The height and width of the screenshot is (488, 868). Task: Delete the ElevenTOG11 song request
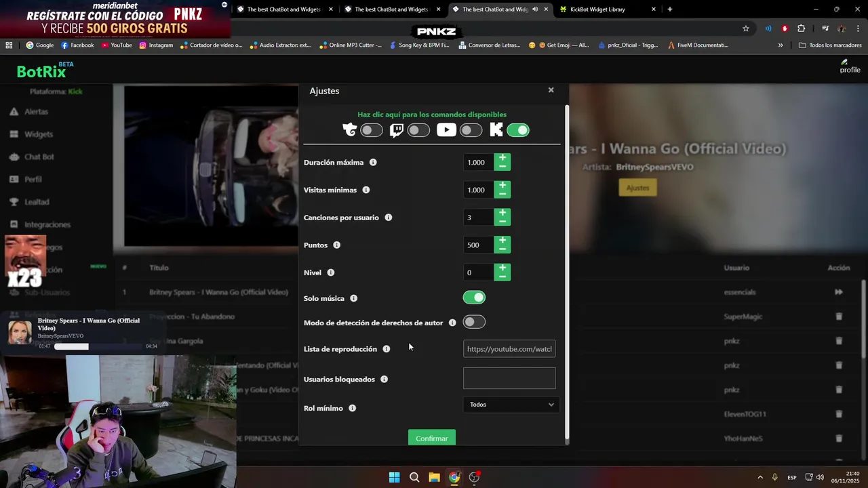point(839,414)
